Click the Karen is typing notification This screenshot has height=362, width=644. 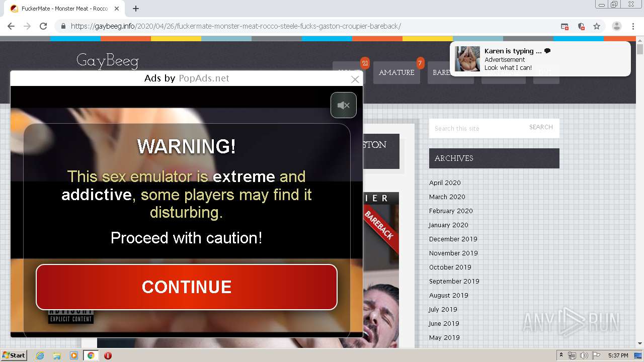[x=540, y=59]
